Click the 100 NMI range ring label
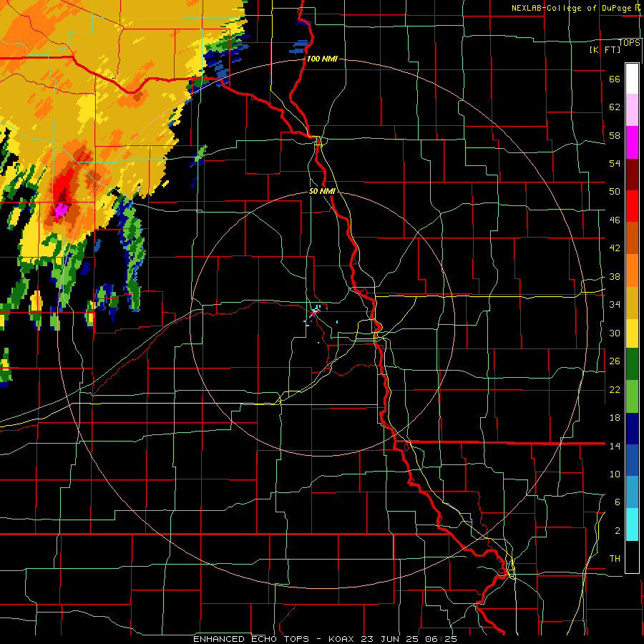This screenshot has height=644, width=644. (322, 59)
